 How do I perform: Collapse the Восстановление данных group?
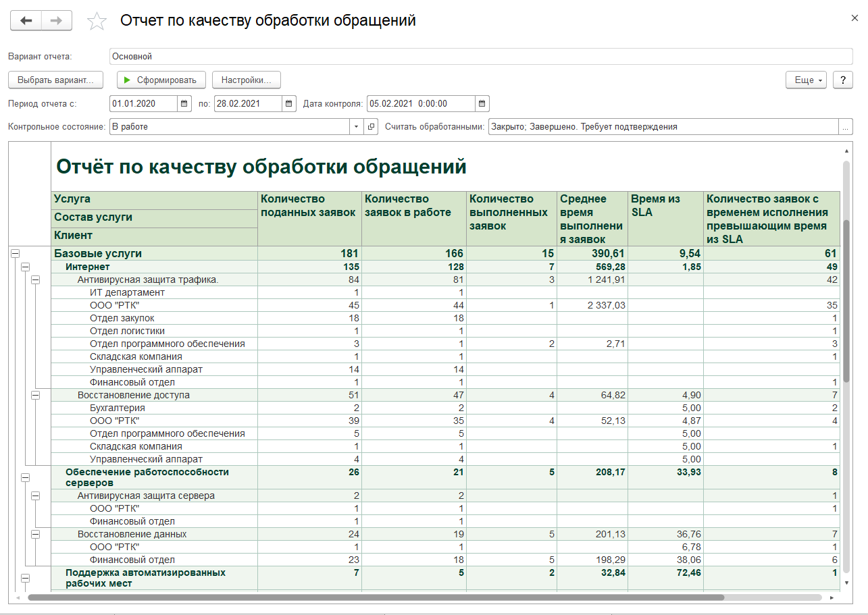click(36, 534)
